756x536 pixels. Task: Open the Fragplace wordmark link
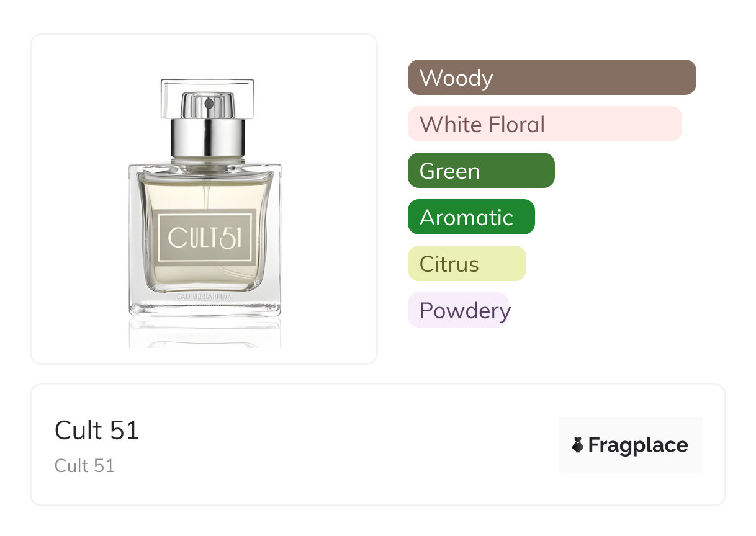(637, 445)
